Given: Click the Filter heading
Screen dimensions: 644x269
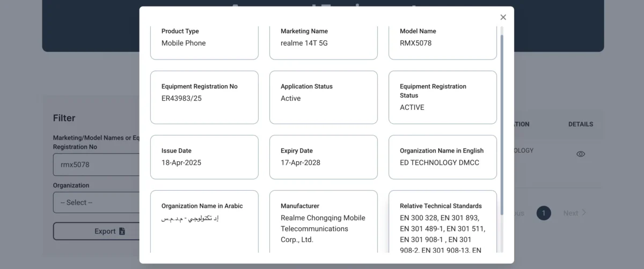Looking at the screenshot, I should tap(64, 118).
